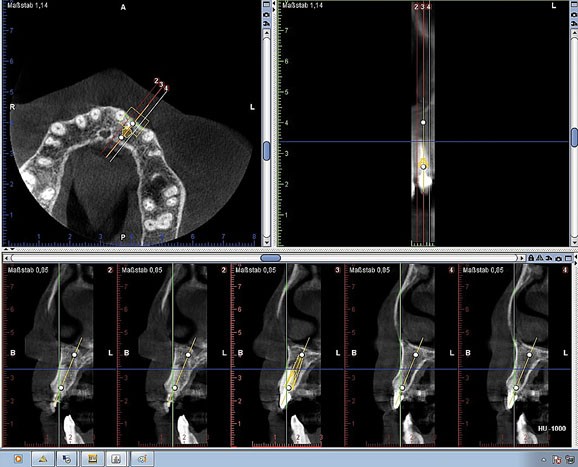Toggle lock icon above cross-section views
The image size is (578, 467).
click(531, 258)
